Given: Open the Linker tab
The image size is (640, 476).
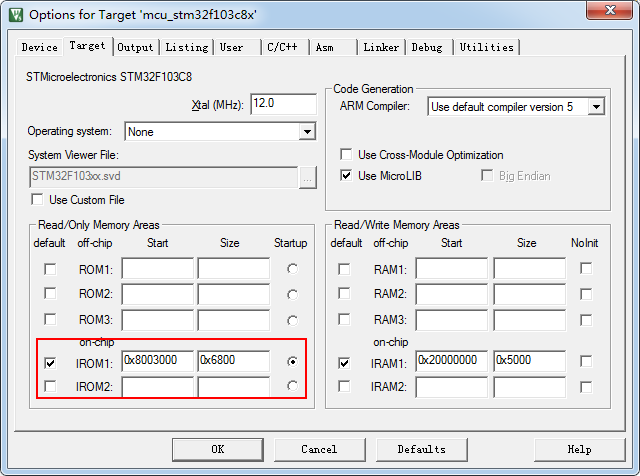Looking at the screenshot, I should point(381,47).
